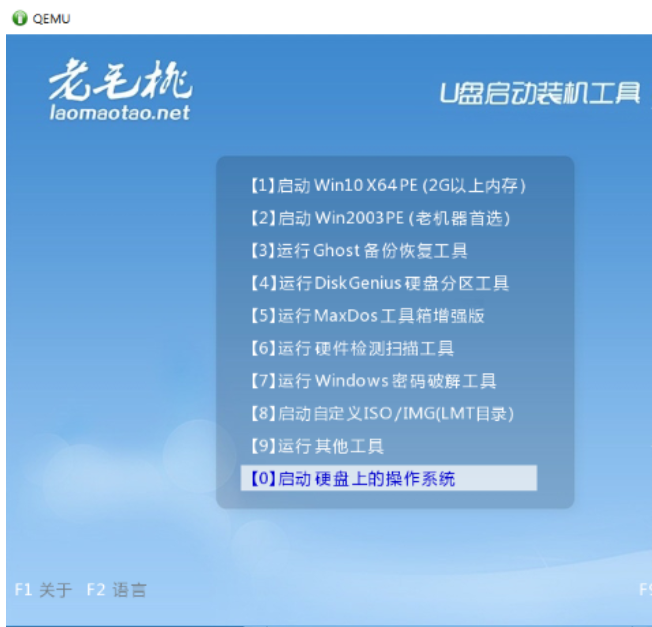Click F2 语言 language option
652x627 pixels.
point(116,590)
